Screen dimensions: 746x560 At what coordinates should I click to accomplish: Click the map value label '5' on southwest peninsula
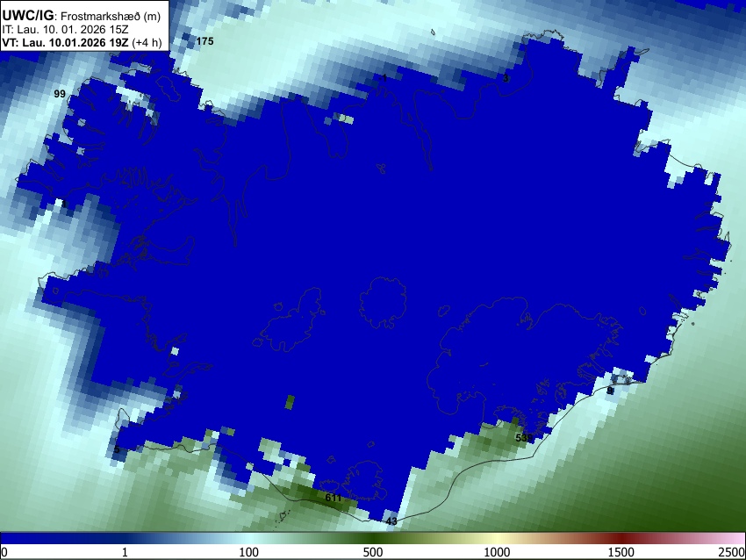tap(117, 449)
